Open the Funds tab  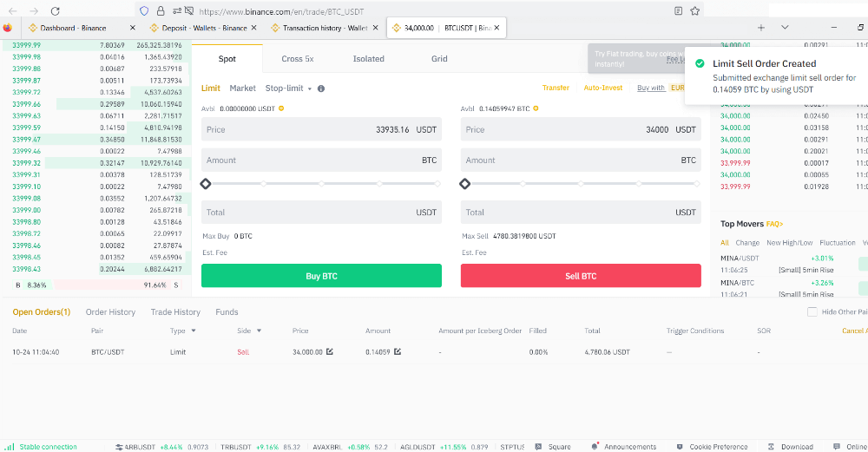click(x=227, y=312)
